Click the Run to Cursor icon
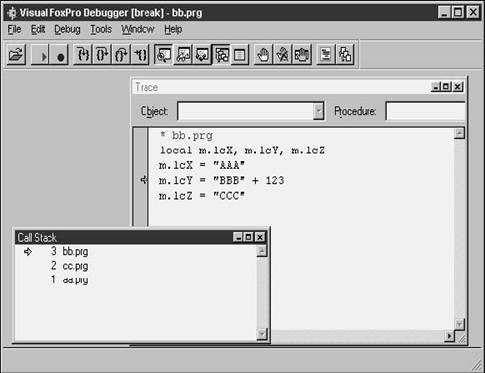Screen dimensions: 485x373 (140, 54)
